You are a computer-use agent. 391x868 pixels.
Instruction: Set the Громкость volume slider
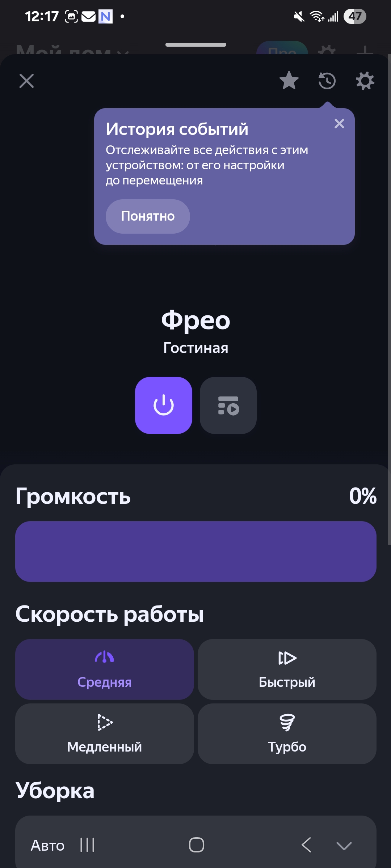(195, 551)
